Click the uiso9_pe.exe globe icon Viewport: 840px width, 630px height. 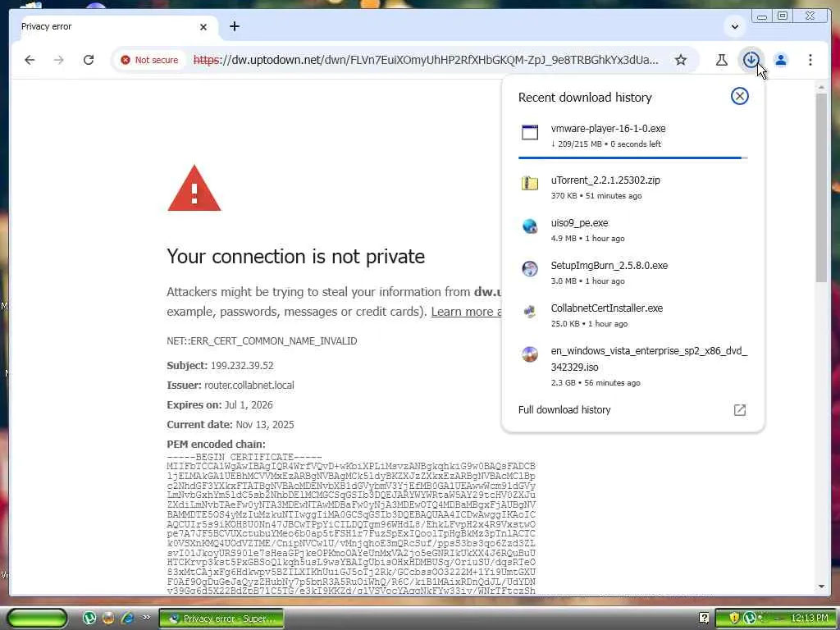point(530,226)
